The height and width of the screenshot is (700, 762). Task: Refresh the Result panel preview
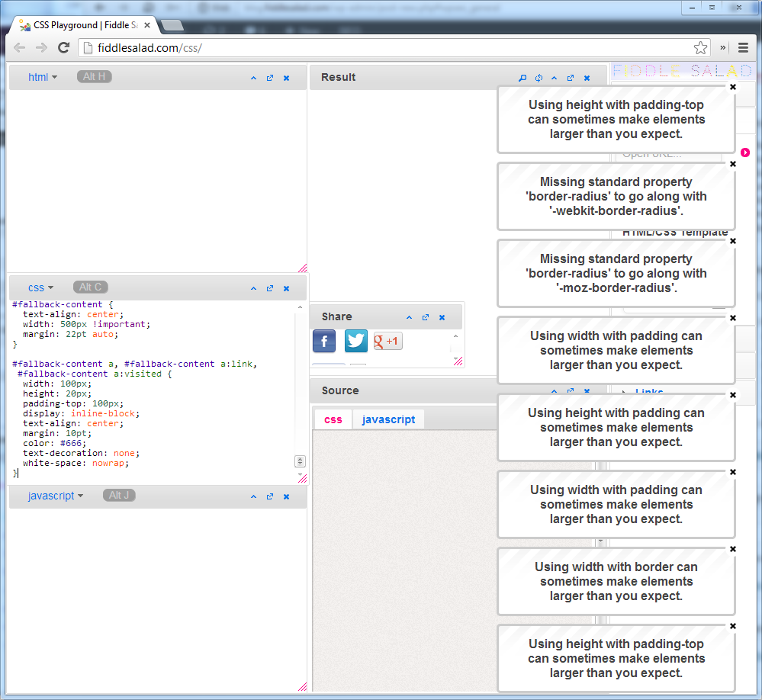pos(539,78)
